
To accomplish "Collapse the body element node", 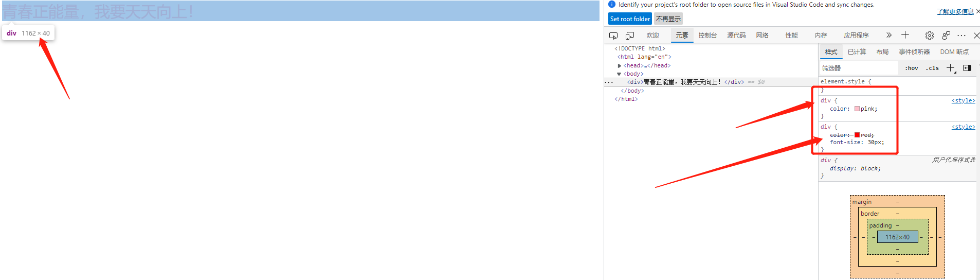I will 619,74.
